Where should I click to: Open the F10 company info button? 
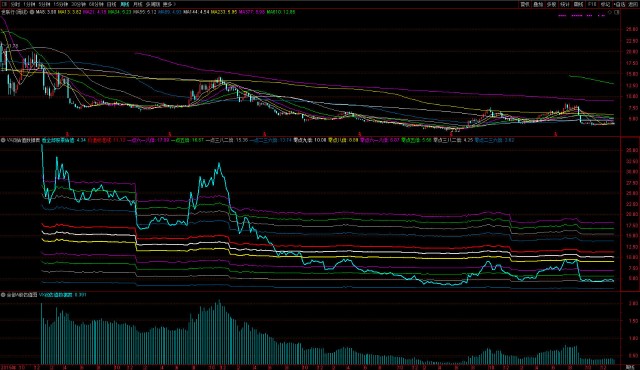(592, 4)
